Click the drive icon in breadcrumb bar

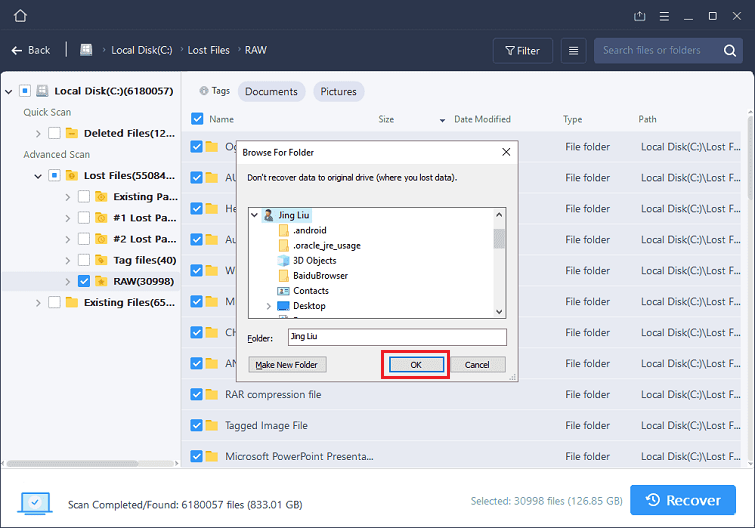[87, 50]
